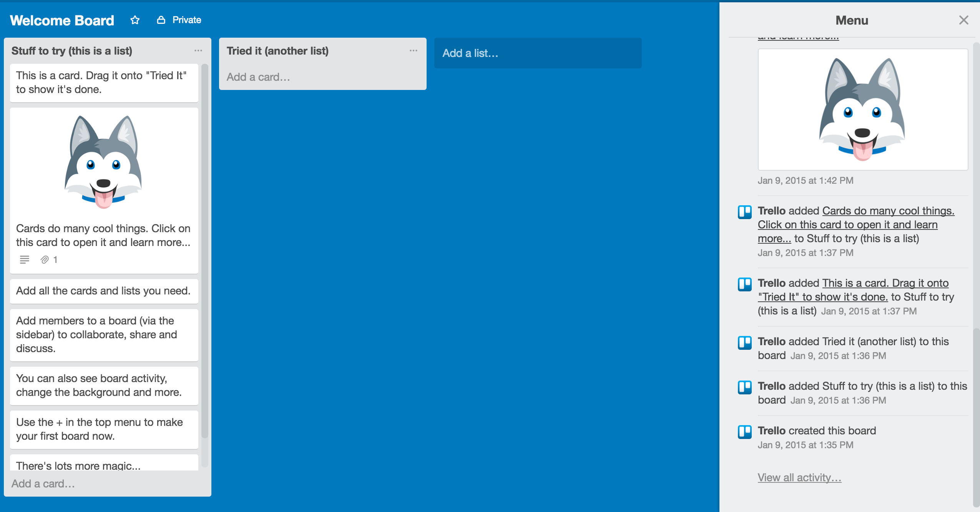This screenshot has height=512, width=980.
Task: Click the Private lock icon
Action: click(x=161, y=20)
